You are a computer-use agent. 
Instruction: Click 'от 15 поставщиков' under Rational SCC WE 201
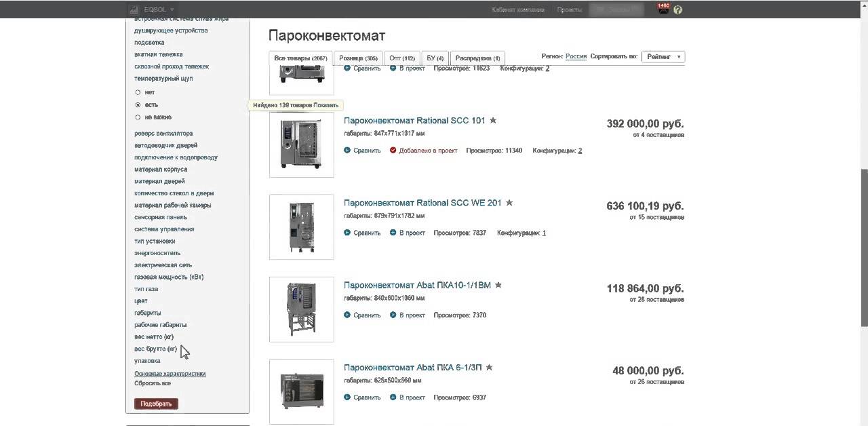[x=656, y=217]
